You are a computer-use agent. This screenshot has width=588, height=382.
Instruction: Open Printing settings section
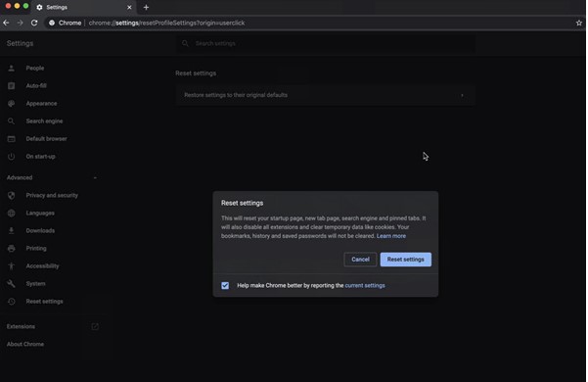pos(36,248)
